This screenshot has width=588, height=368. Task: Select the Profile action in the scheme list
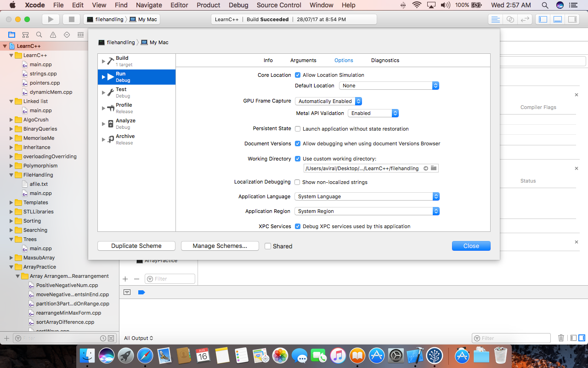tap(136, 108)
